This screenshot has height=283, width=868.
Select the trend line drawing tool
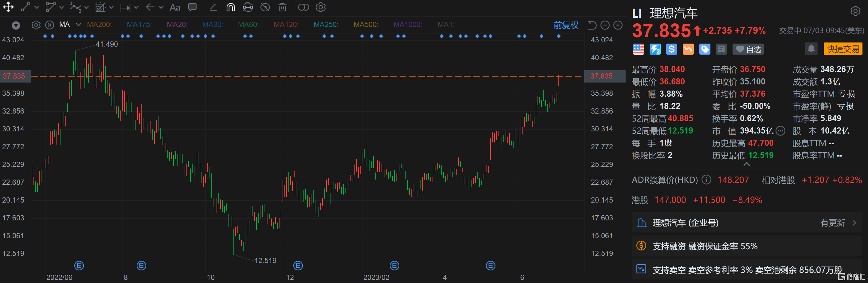pos(25,7)
